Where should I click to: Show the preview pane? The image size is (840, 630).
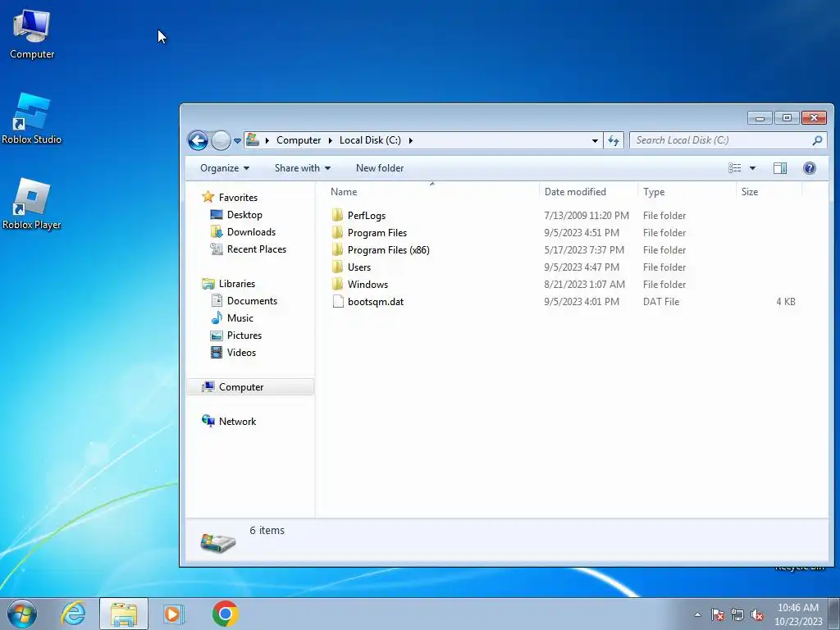pos(780,168)
